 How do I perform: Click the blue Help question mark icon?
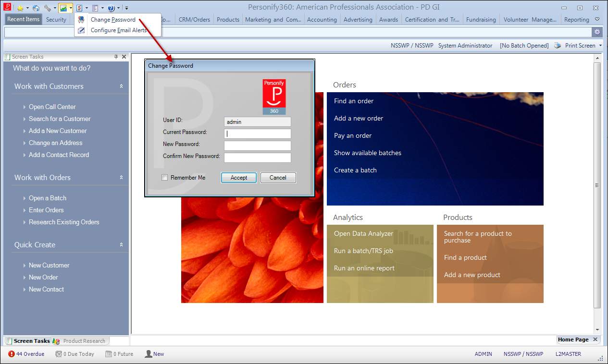click(111, 8)
